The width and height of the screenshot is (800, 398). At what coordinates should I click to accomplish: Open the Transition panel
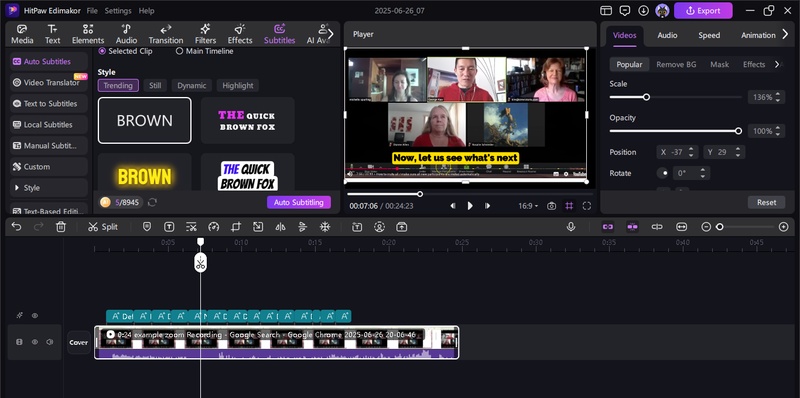pos(166,34)
